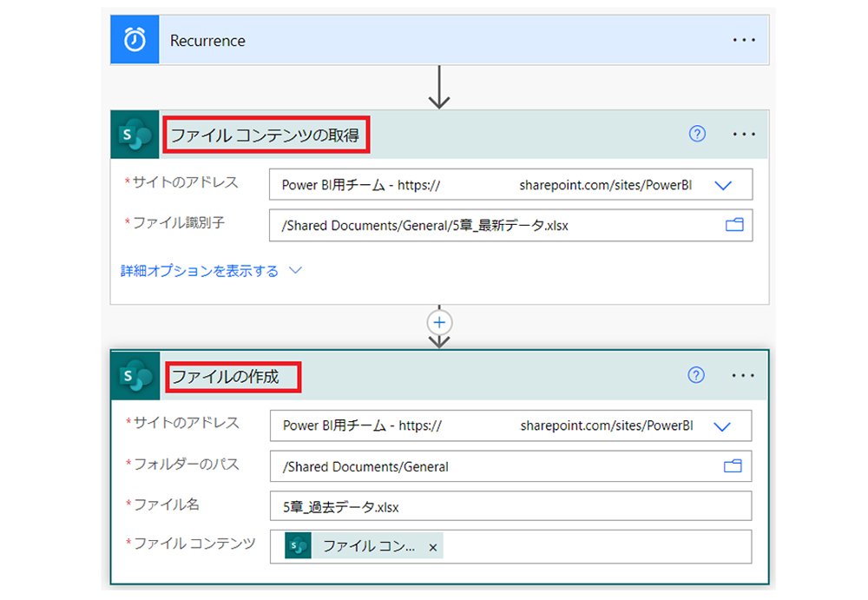Expand site address dropdown in ファイルの作成
This screenshot has height=600, width=868.
tap(722, 426)
